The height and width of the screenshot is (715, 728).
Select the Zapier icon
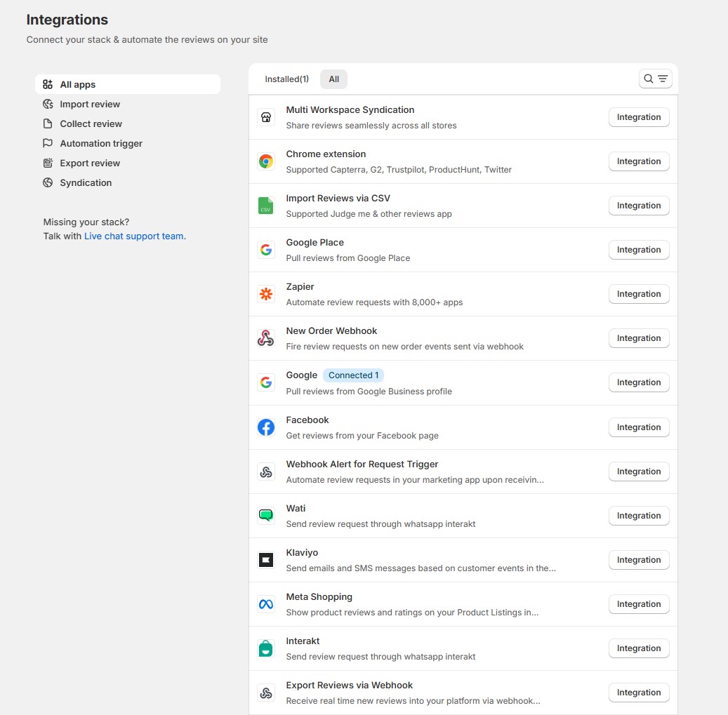[x=265, y=294]
